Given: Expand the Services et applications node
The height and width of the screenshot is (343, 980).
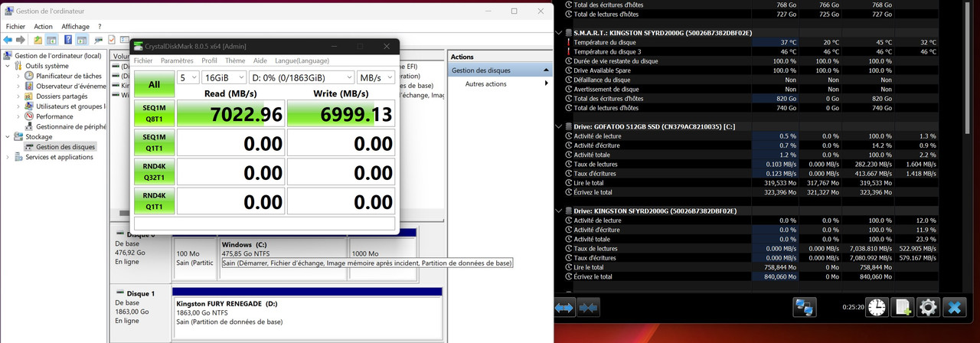Looking at the screenshot, I should click(8, 157).
